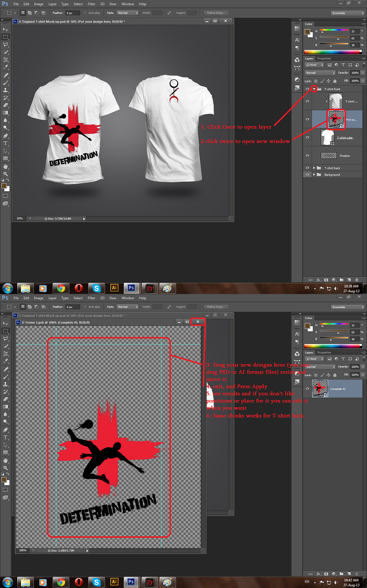Viewport: 367px width, 588px height.
Task: Open the Layer menu in the 10:38 AM screenshot
Action: (x=53, y=4)
